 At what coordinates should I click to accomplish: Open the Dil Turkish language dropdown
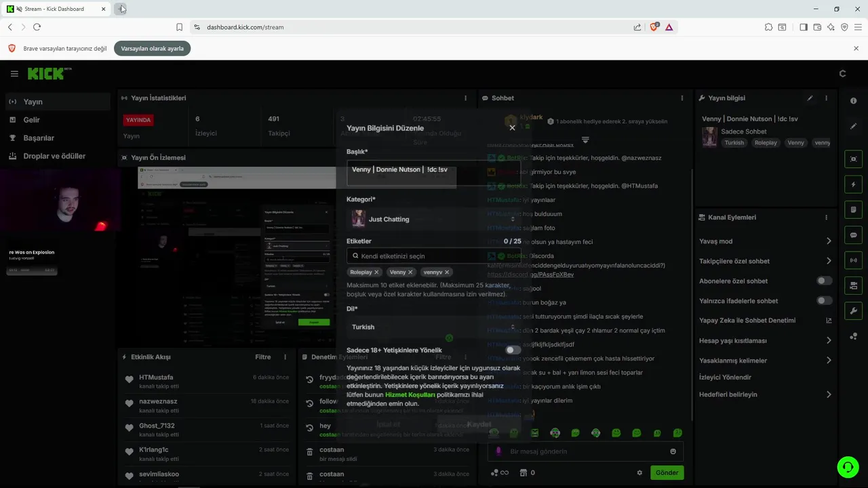point(433,327)
